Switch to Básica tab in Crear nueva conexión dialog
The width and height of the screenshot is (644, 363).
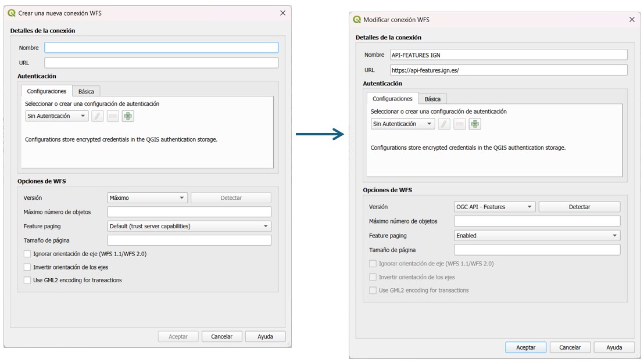coord(86,91)
